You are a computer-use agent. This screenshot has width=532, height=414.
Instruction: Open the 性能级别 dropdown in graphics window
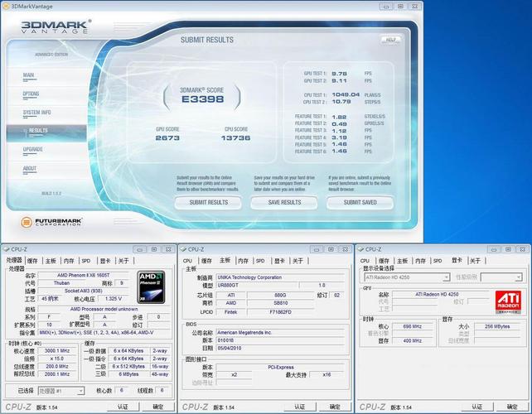click(x=501, y=277)
